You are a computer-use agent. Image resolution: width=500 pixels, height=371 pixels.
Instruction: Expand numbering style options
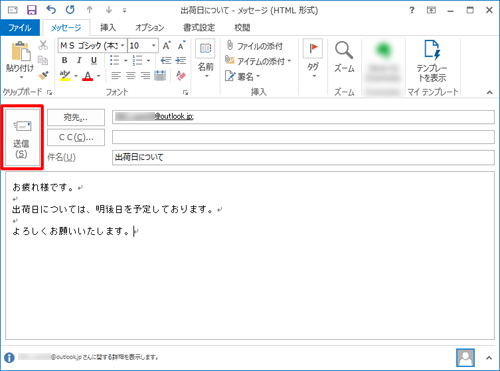[x=148, y=61]
